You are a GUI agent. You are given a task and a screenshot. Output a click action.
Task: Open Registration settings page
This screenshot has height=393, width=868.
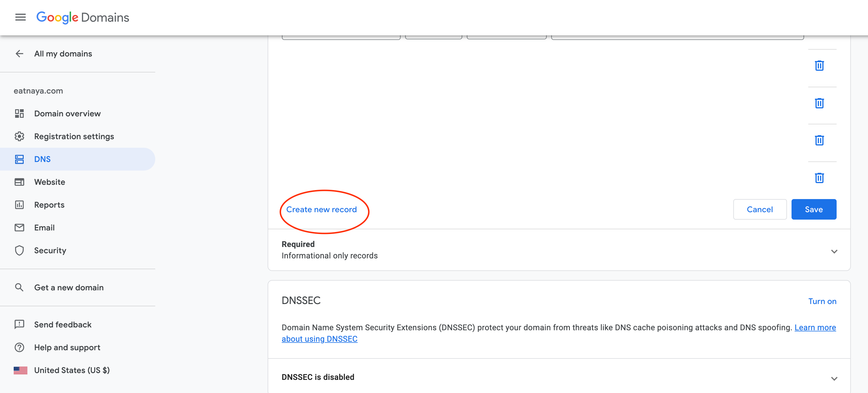pos(74,136)
